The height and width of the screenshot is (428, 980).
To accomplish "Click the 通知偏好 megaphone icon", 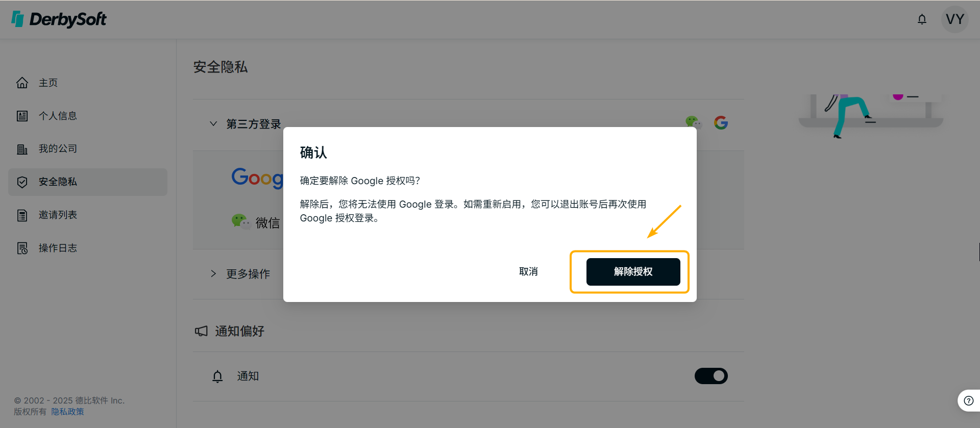I will pos(201,331).
